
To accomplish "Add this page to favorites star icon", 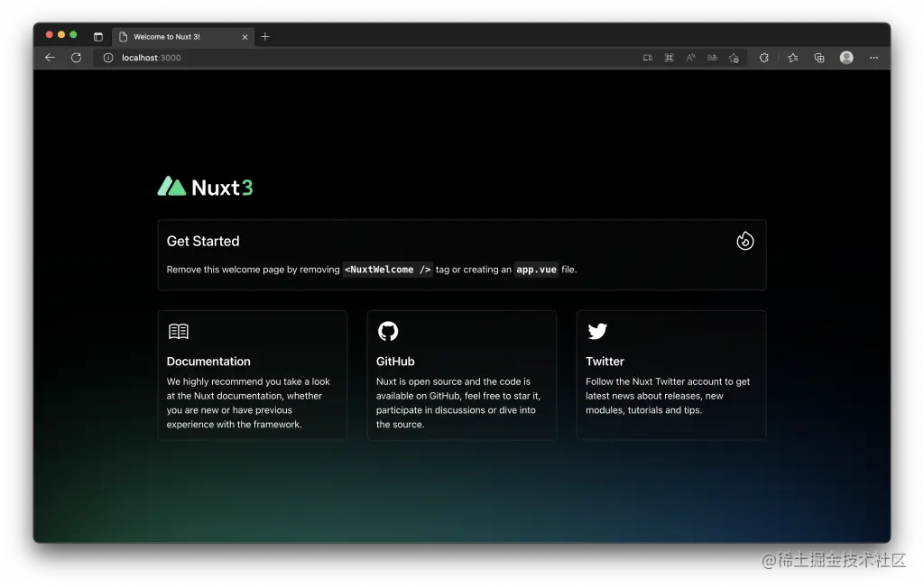I will point(734,58).
